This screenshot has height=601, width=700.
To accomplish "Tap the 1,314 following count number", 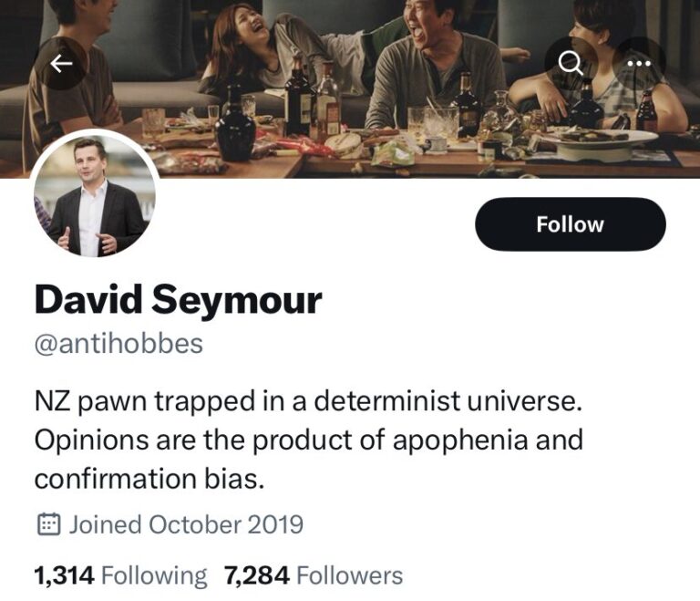I will tap(65, 575).
